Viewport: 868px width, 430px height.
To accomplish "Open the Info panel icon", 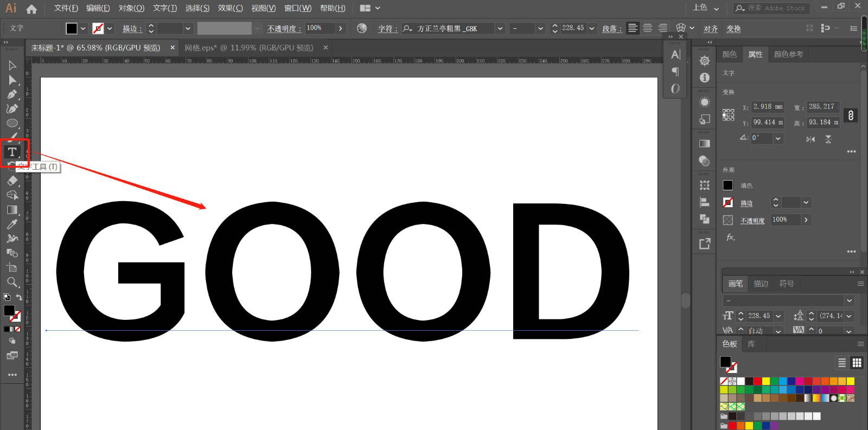I will 704,78.
